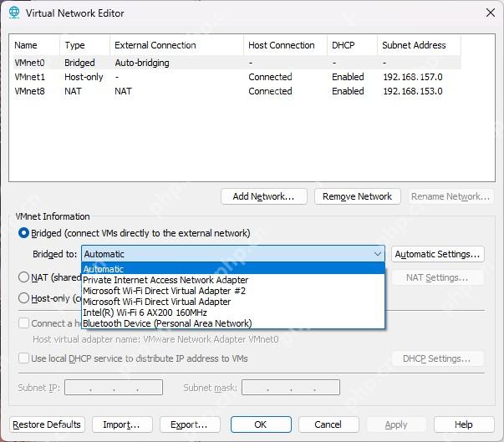Click subnet address 192.168.157.0
Viewport: 504px width, 442px height.
pos(413,77)
